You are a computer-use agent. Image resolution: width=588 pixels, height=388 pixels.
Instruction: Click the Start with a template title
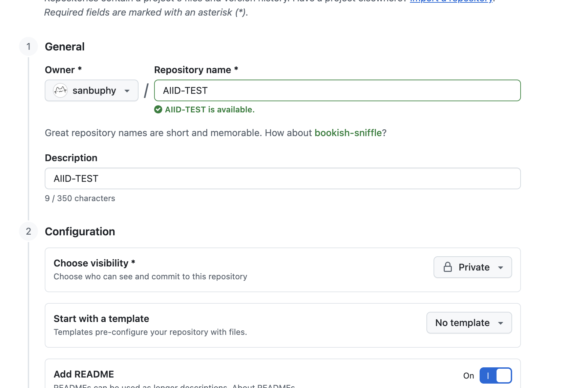point(101,319)
